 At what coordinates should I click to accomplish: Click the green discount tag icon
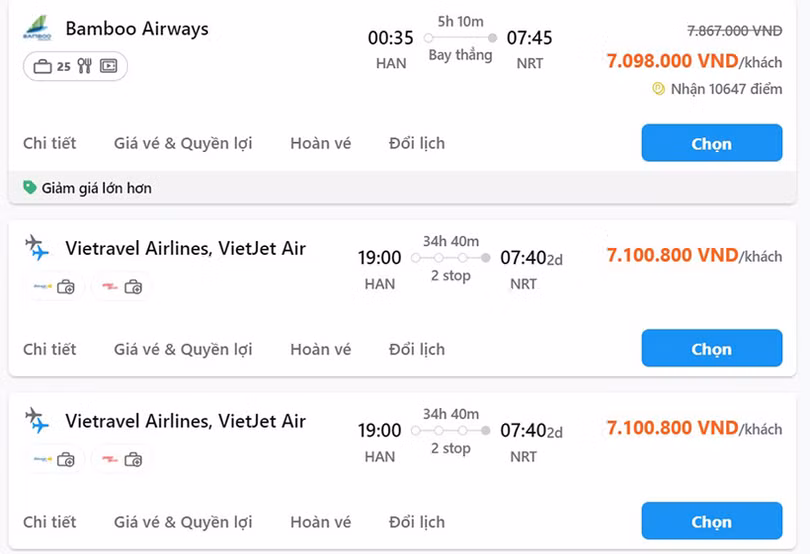[29, 187]
